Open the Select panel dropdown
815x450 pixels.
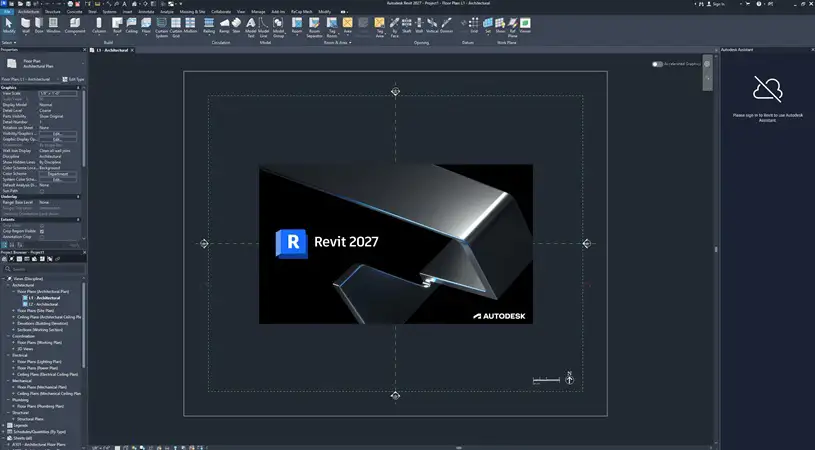pyautogui.click(x=9, y=43)
